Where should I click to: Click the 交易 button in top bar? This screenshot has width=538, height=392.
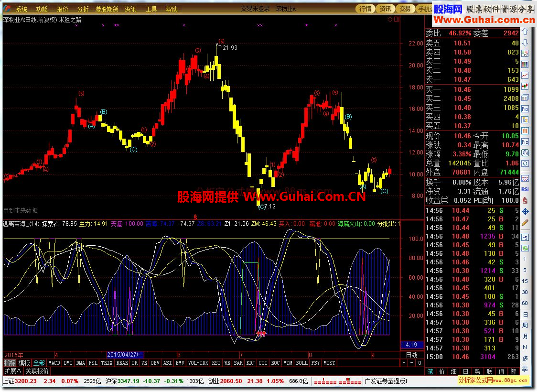point(405,9)
